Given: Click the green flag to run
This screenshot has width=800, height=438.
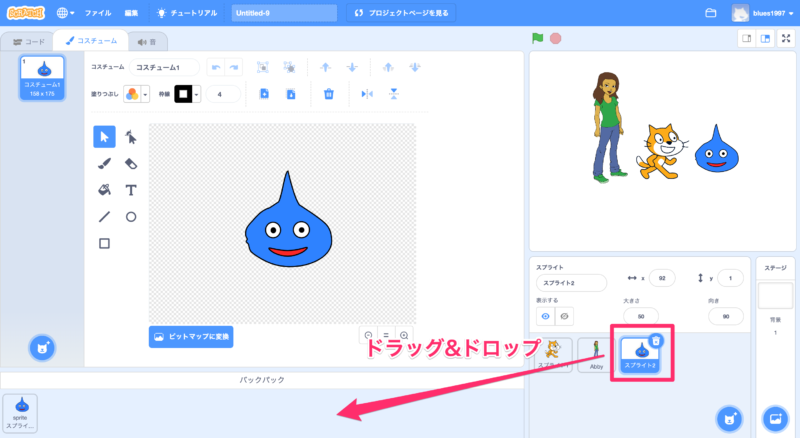Looking at the screenshot, I should pos(538,39).
